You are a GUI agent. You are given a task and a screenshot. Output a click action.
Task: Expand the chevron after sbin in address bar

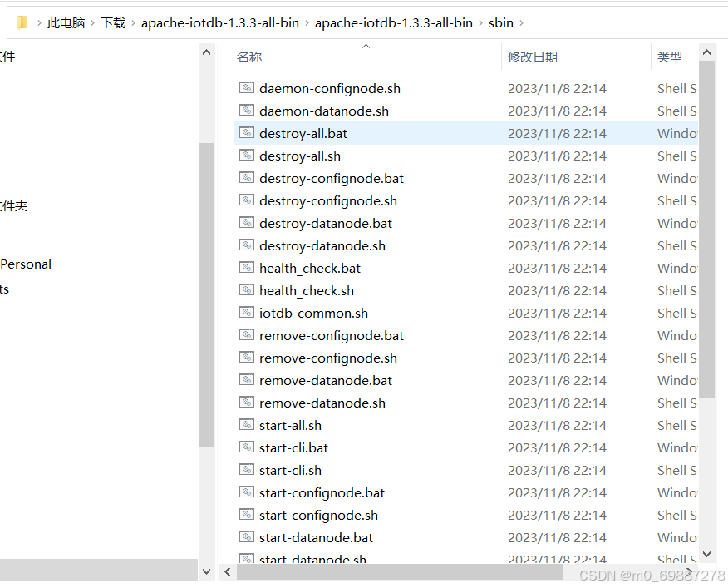pos(519,22)
